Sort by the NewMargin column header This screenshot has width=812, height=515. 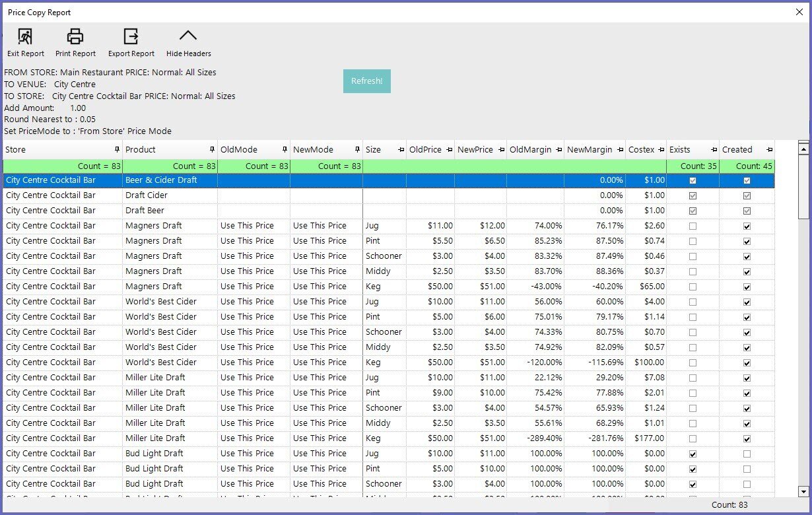(x=590, y=150)
